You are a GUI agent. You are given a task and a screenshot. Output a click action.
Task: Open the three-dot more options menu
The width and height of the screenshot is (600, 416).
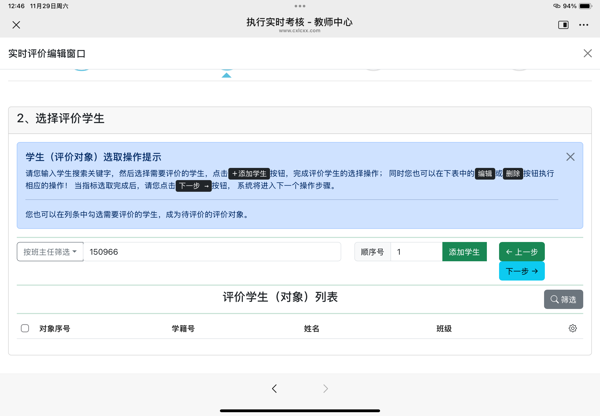(584, 25)
